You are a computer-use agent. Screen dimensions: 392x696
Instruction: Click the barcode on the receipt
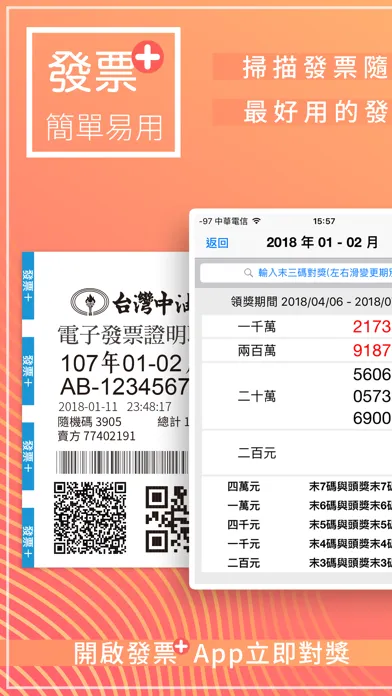point(123,462)
